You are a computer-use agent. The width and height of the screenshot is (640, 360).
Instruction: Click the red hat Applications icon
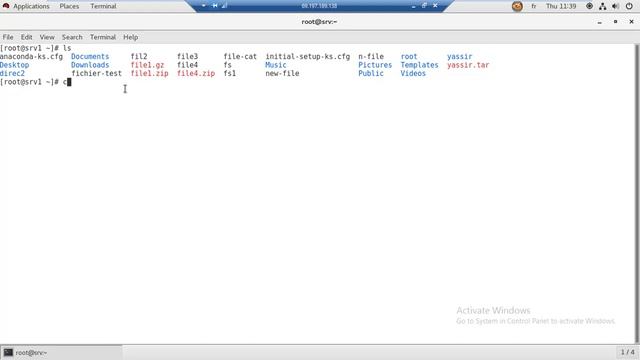[6, 6]
